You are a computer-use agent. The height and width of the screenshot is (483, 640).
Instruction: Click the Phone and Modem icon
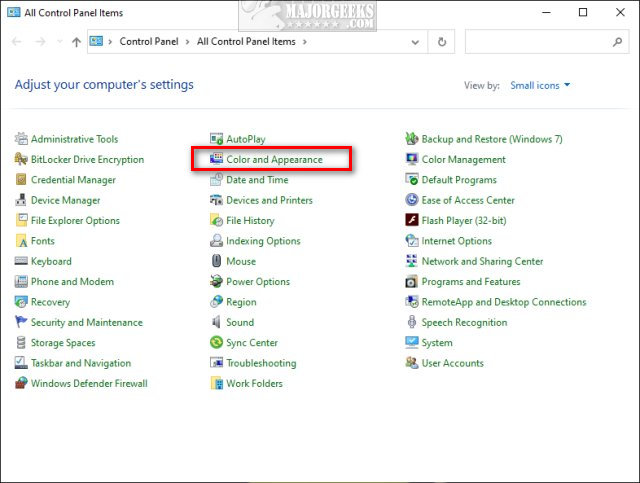point(21,282)
